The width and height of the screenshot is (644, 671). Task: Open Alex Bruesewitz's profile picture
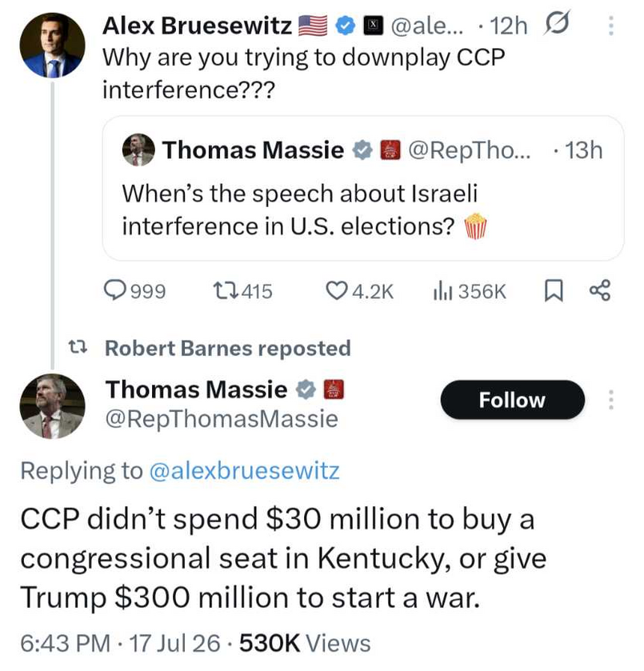52,46
